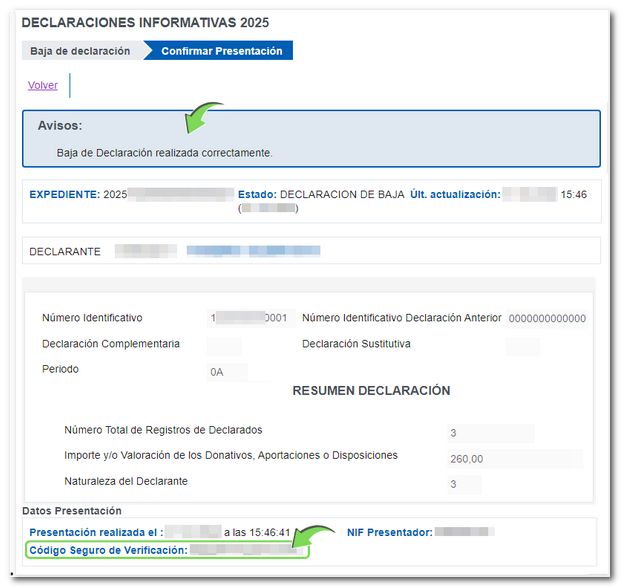Select the 'Confirmar Presentación' step tab
The image size is (621, 588).
click(x=221, y=51)
